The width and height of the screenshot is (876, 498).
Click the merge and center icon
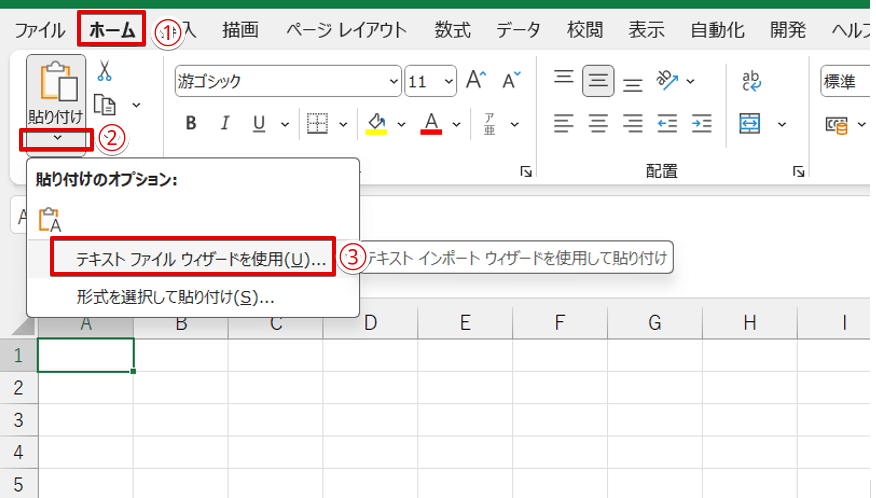(x=749, y=124)
